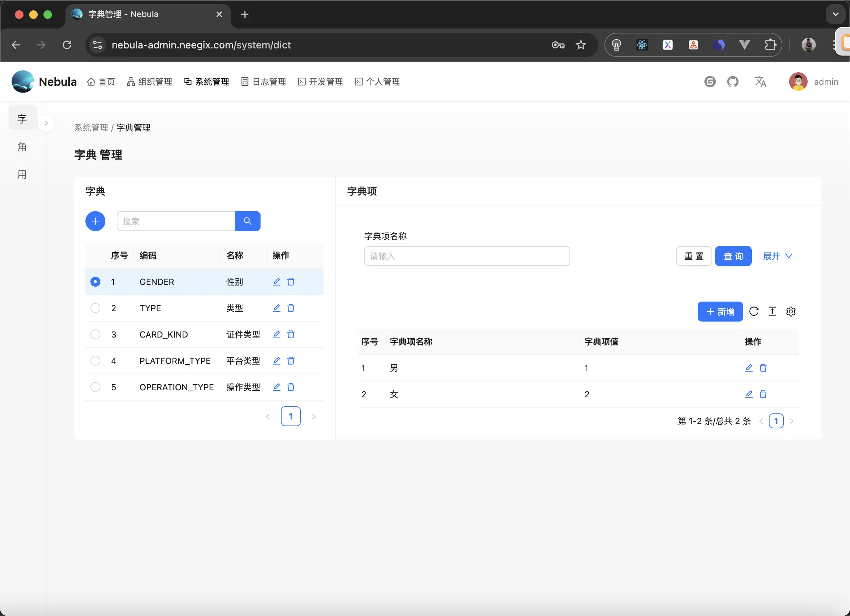Bookmark this page with star icon

[x=581, y=45]
